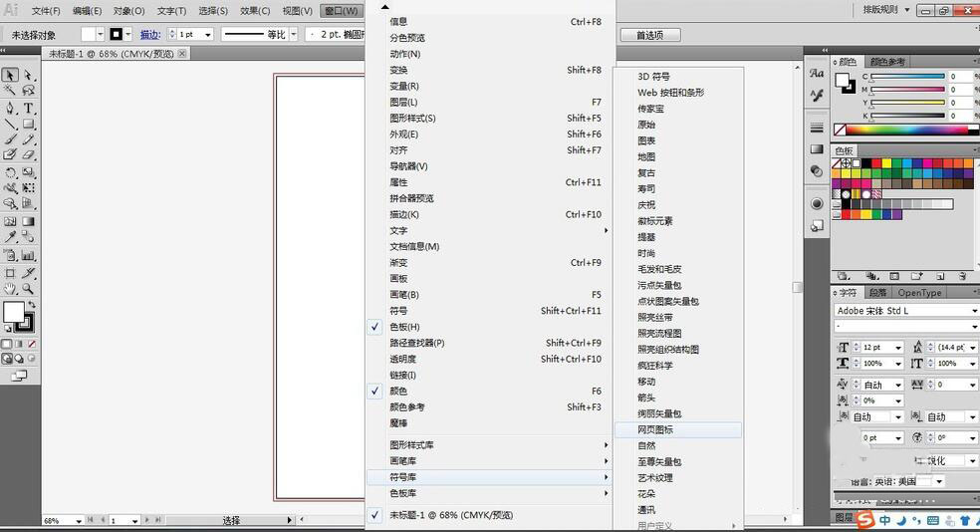The image size is (980, 532).
Task: Open the 排版规则 workspace dropdown
Action: 886,9
